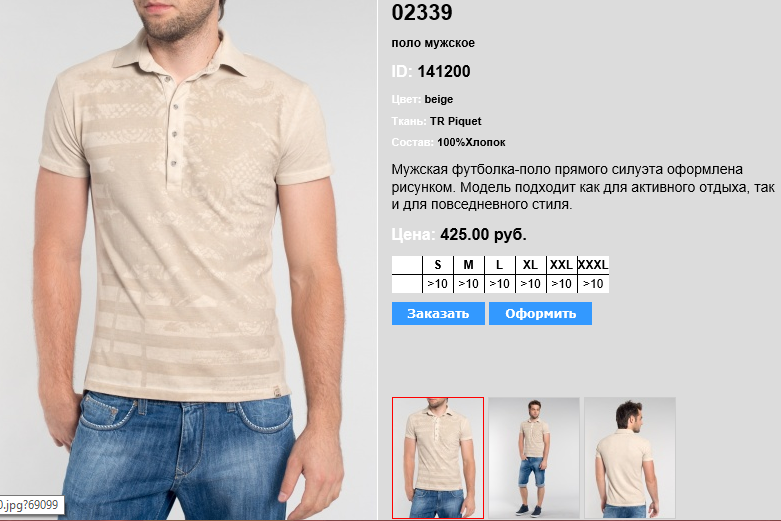Click the blue Оформить button

[x=540, y=313]
